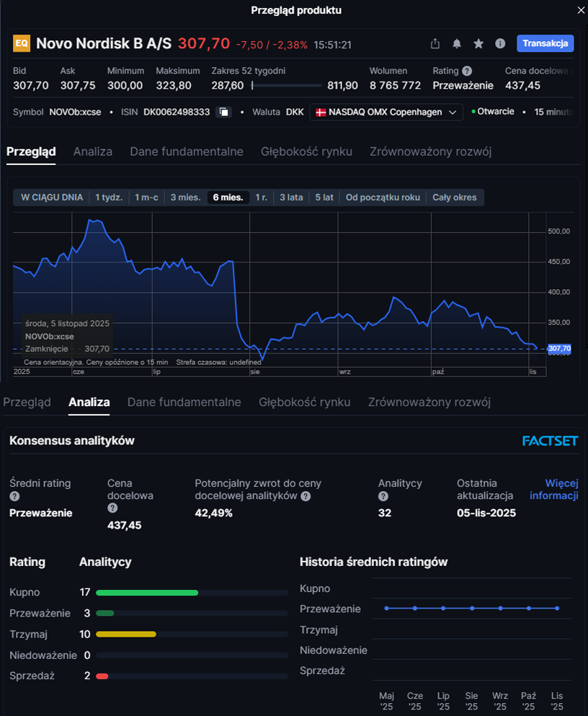Image resolution: width=588 pixels, height=716 pixels.
Task: Switch to upper Głębokość rynku tab
Action: [306, 151]
